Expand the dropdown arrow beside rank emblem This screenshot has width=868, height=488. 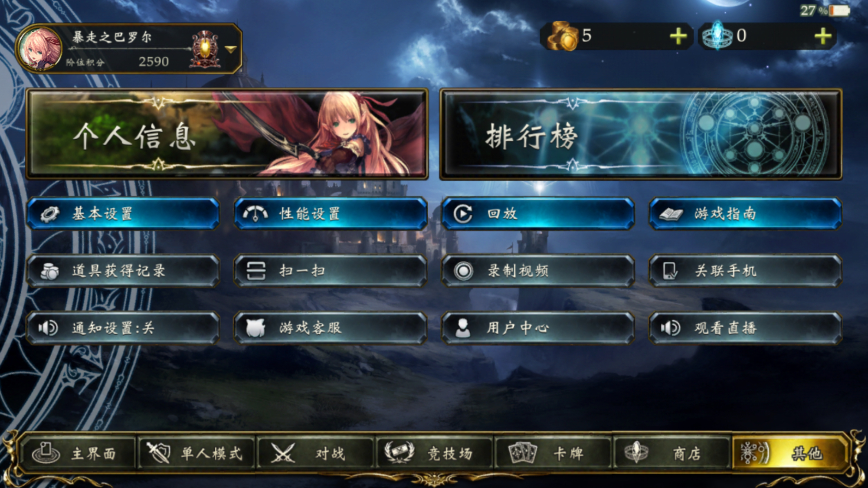click(x=231, y=49)
